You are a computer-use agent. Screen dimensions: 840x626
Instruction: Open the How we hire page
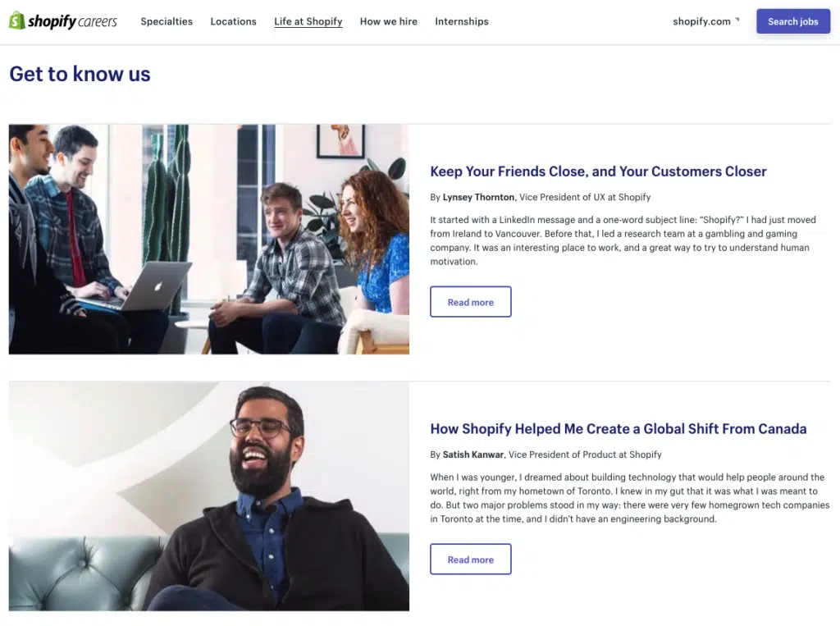[x=388, y=21]
